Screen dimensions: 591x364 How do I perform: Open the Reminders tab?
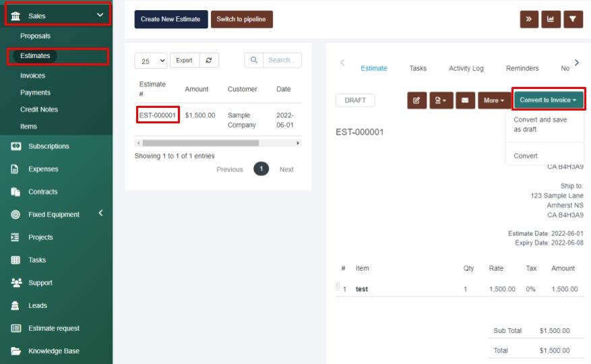522,68
